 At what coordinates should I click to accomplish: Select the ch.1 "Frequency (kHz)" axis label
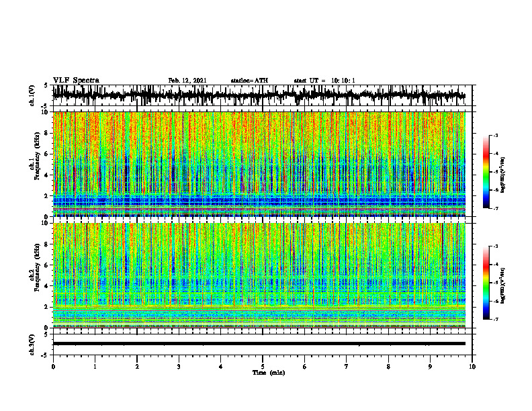[x=37, y=155]
